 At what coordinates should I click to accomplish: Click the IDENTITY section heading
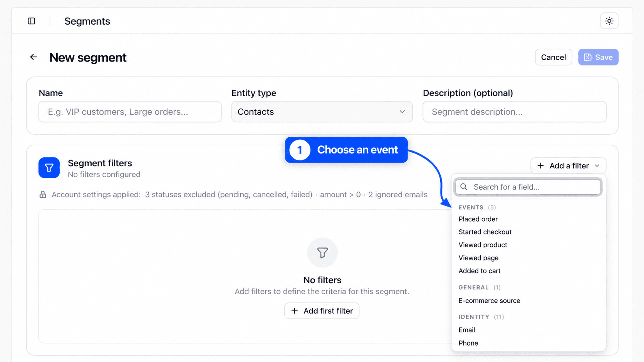tap(474, 317)
